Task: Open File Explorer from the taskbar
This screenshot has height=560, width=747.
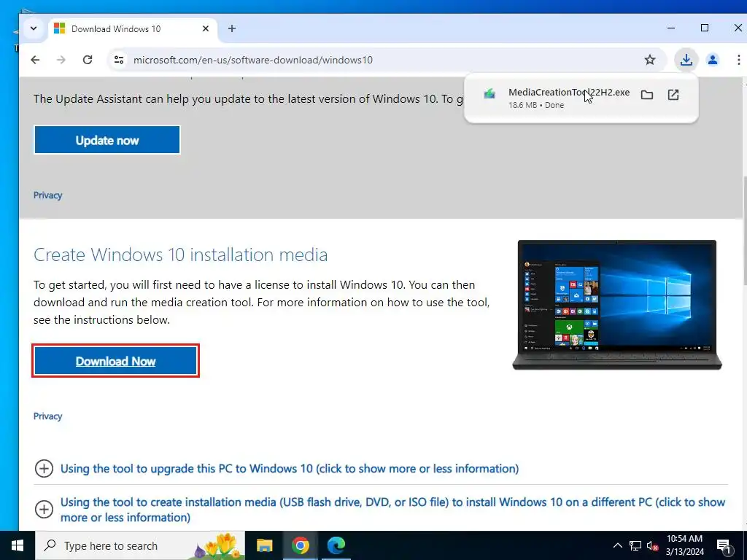Action: pos(264,545)
